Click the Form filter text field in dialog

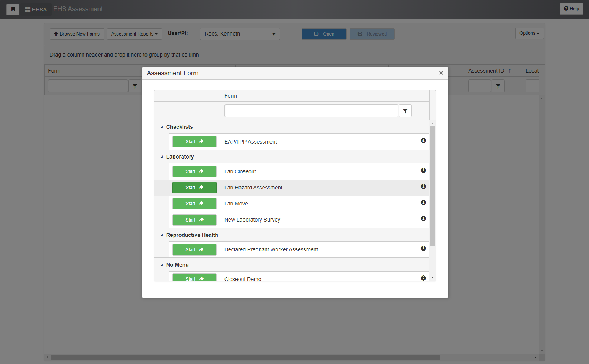pos(311,111)
